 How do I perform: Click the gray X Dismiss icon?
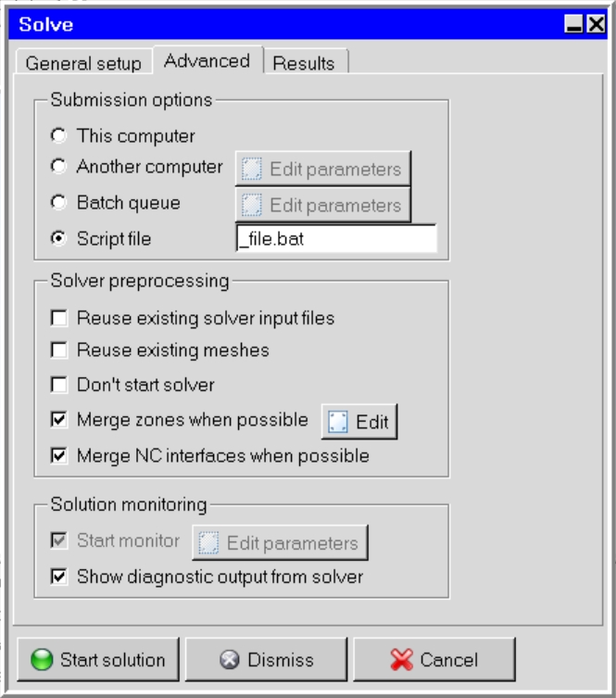tap(230, 660)
